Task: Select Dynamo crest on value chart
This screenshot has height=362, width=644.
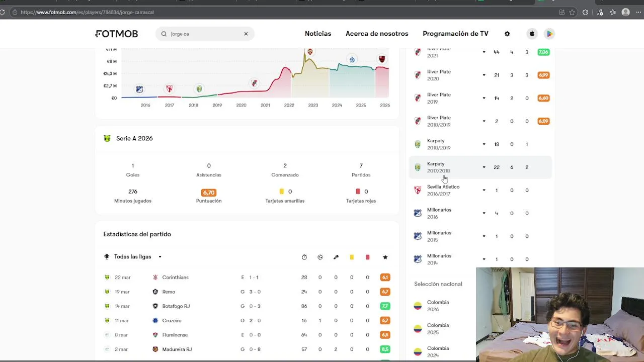Action: click(352, 59)
